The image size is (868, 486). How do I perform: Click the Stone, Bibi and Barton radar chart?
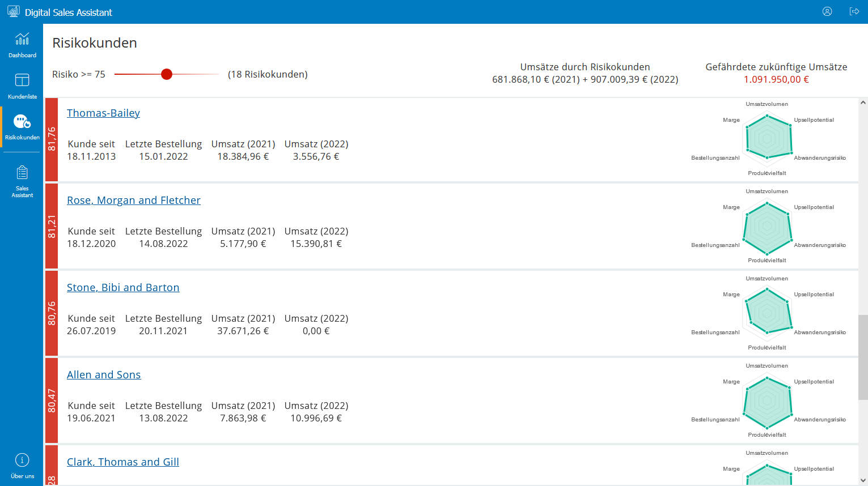768,313
